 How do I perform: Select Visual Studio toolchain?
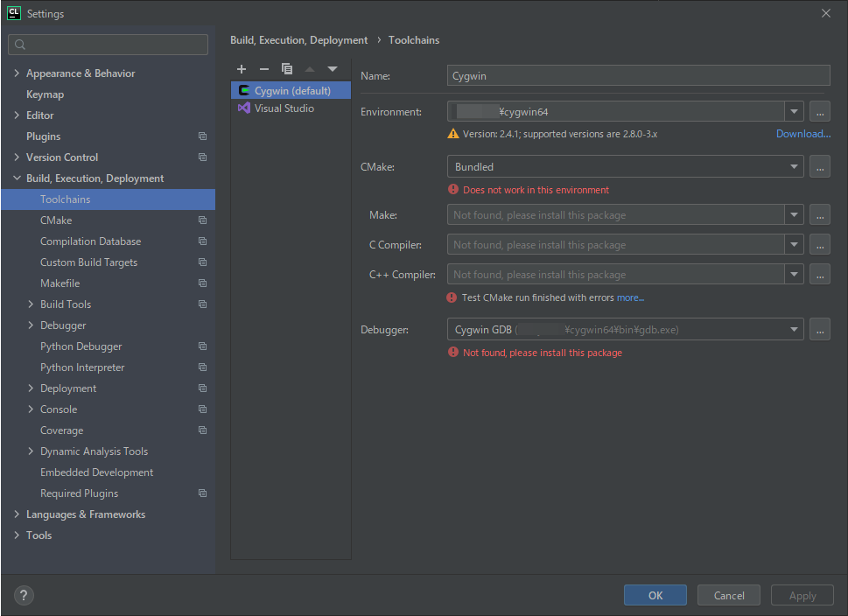point(291,108)
